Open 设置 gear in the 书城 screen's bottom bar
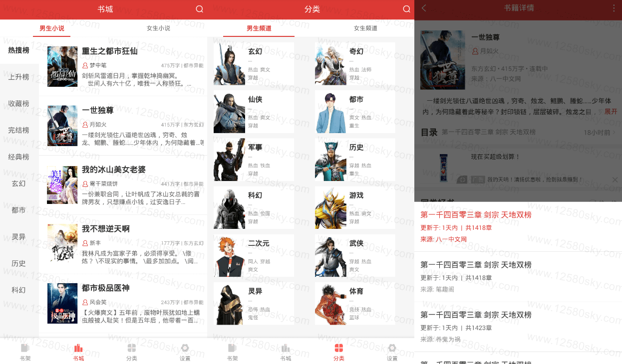The height and width of the screenshot is (364, 622). pyautogui.click(x=185, y=352)
